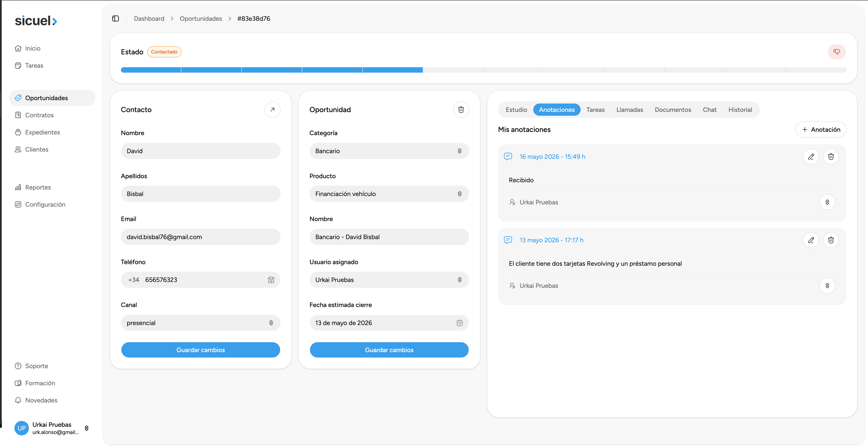Click first segment of status progress bar
This screenshot has height=448, width=868.
coord(151,70)
